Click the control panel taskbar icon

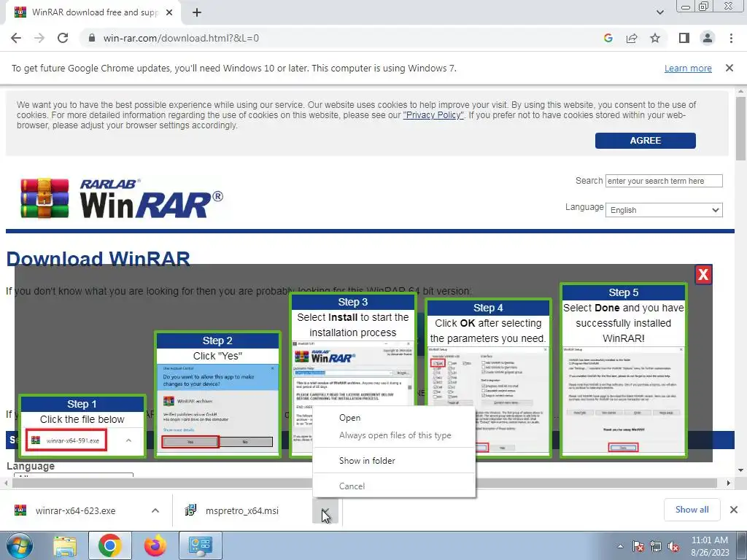point(200,545)
